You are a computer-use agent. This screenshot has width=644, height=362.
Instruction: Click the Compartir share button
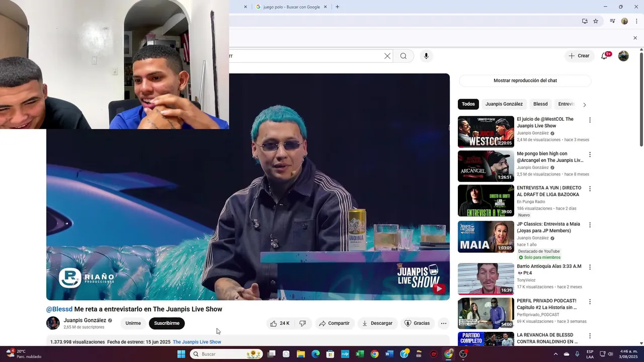(334, 323)
